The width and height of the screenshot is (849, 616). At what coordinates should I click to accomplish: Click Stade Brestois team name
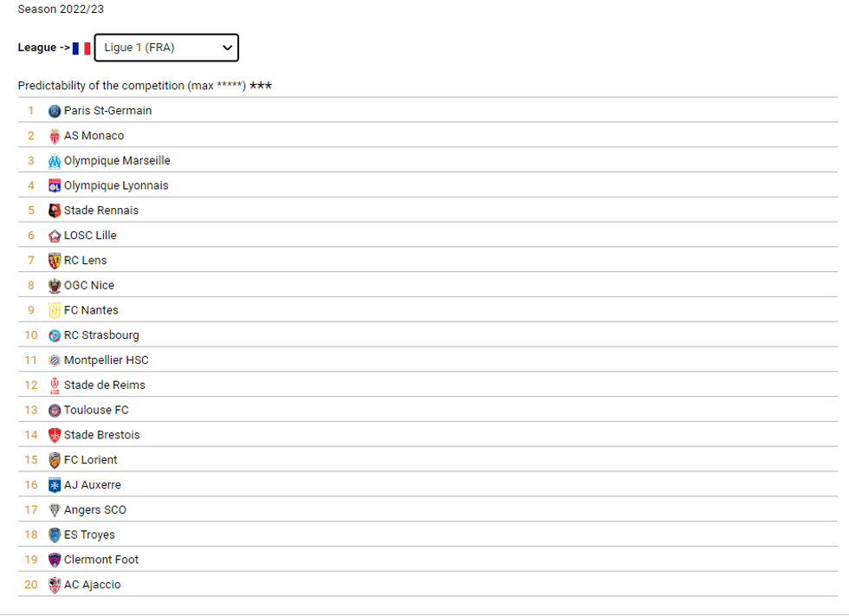coord(101,435)
